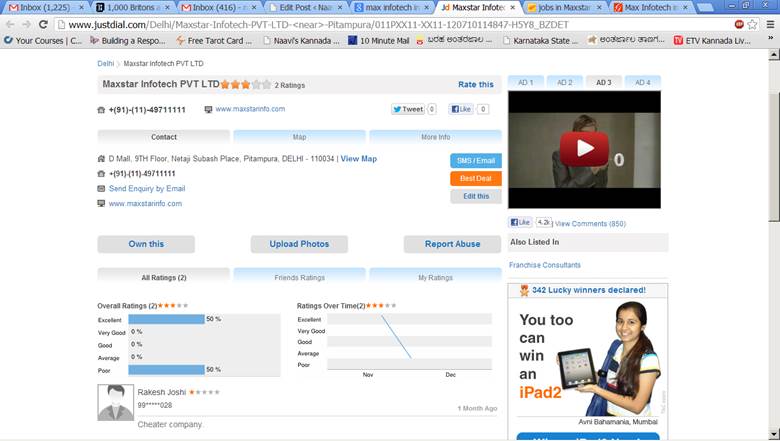Click the Rate this link

point(476,85)
